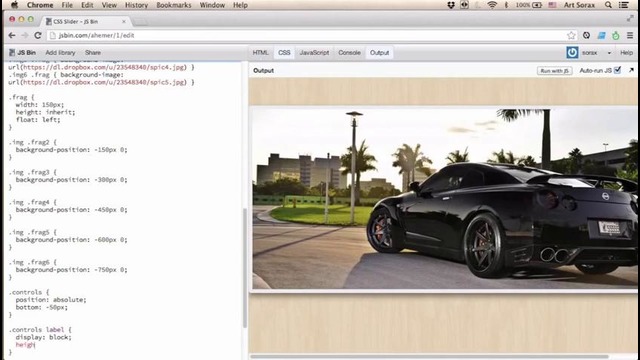Click the output horizontal scrollbar

pyautogui.click(x=429, y=356)
